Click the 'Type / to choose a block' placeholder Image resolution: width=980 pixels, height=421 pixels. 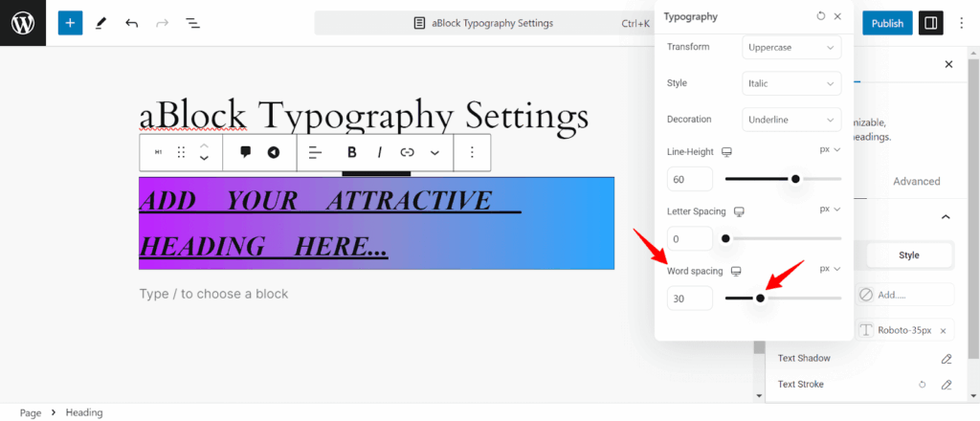click(213, 294)
